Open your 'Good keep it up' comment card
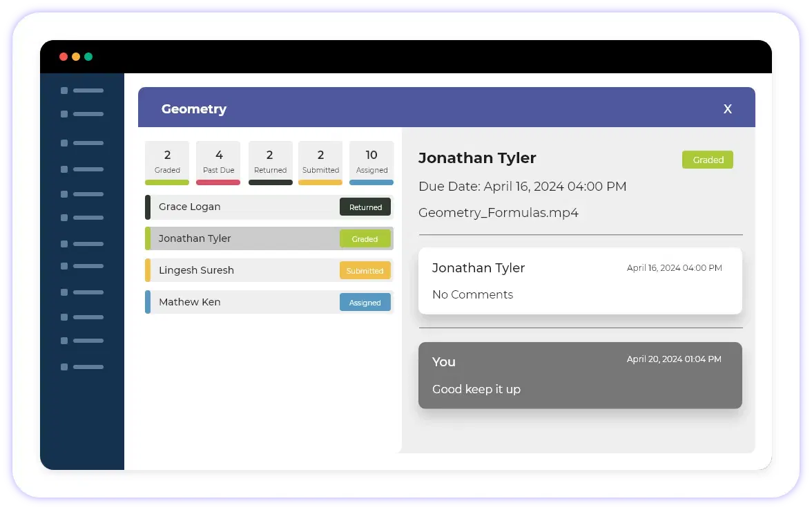 [580, 375]
